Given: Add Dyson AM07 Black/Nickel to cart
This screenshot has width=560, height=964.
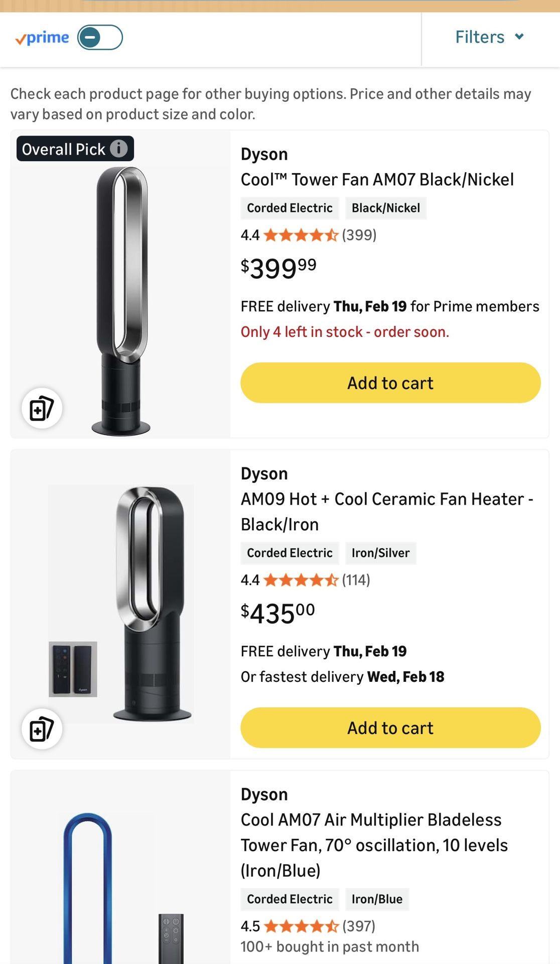Looking at the screenshot, I should click(x=390, y=383).
